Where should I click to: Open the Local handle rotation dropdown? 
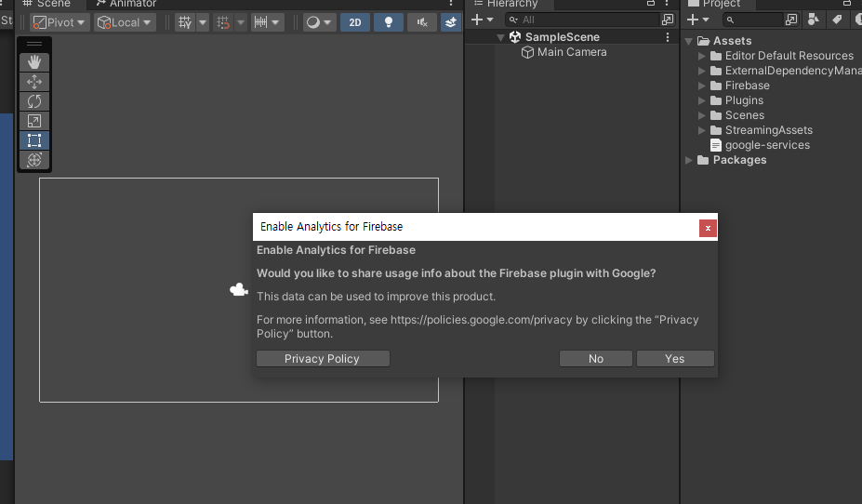pos(125,22)
